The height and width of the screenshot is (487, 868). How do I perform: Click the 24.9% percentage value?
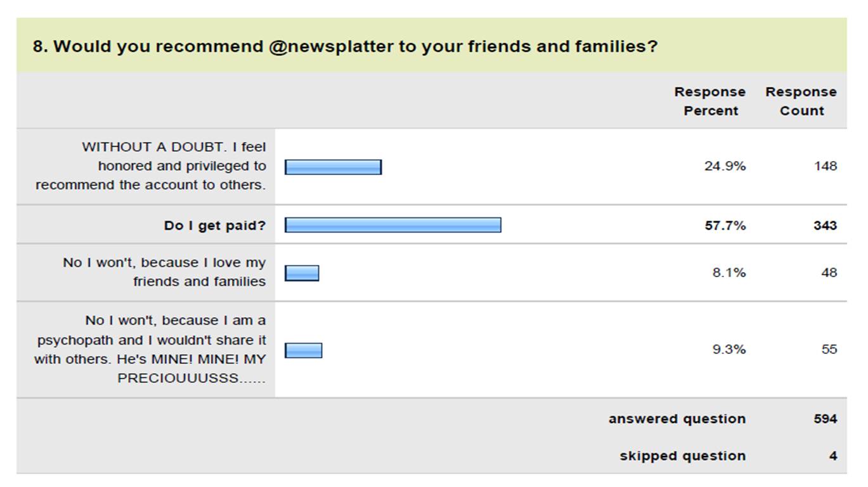[x=725, y=166]
